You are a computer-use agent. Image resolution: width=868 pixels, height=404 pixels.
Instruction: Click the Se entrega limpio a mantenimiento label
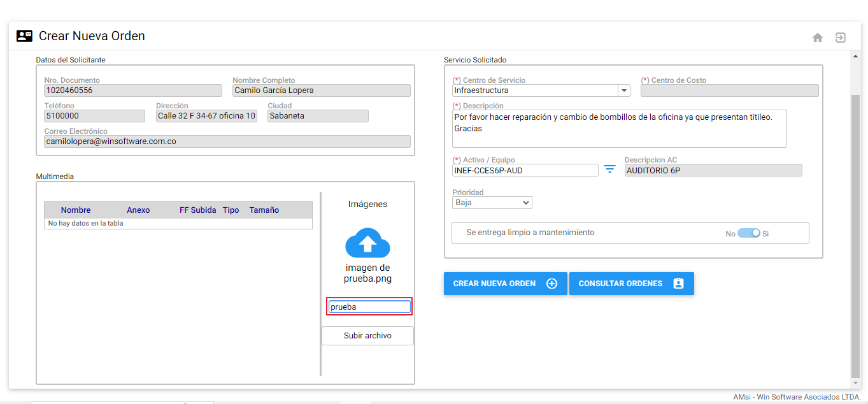[530, 233]
